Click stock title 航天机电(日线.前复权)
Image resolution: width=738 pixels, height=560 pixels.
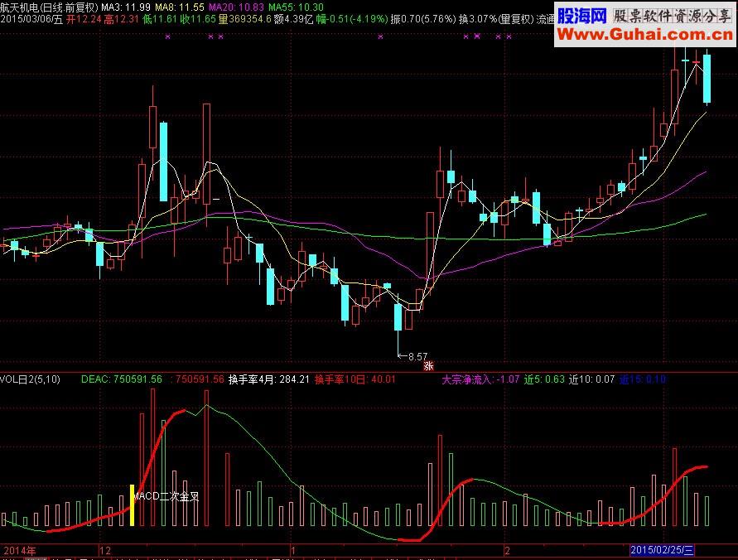(x=50, y=7)
